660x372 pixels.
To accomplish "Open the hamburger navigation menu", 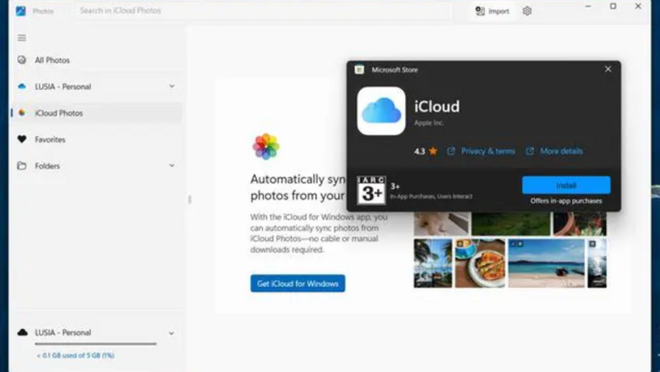I will click(22, 38).
